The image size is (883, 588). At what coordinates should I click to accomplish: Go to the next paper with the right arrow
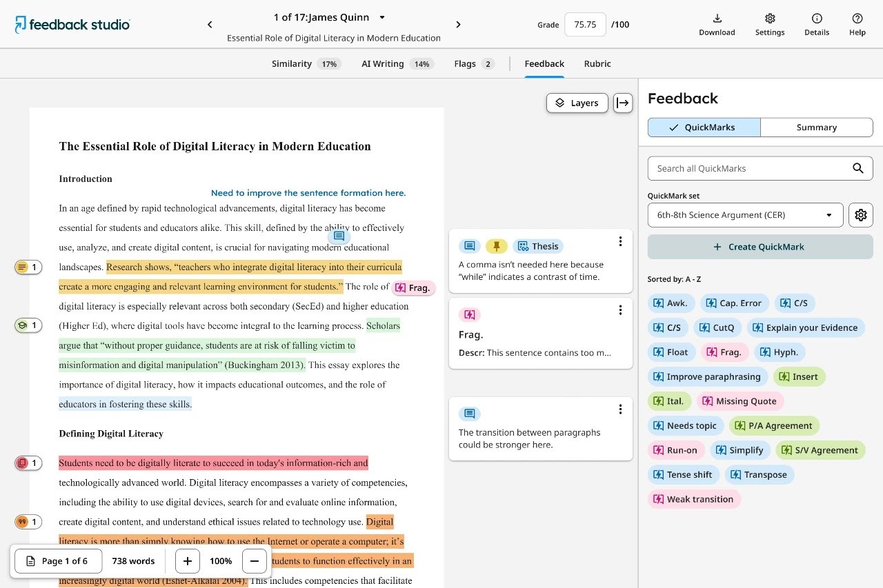[x=458, y=24]
